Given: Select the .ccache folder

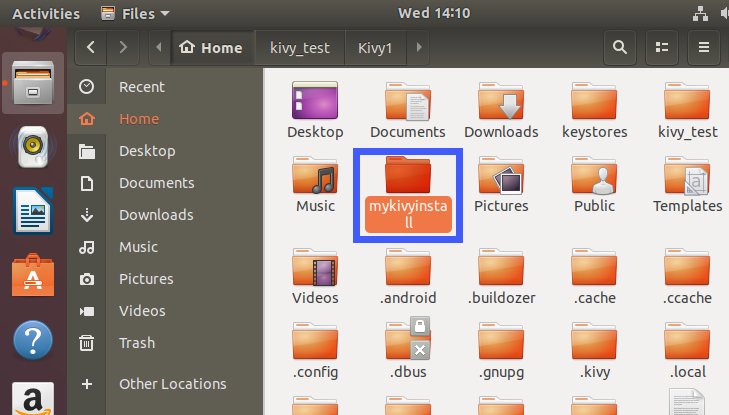Looking at the screenshot, I should (688, 277).
